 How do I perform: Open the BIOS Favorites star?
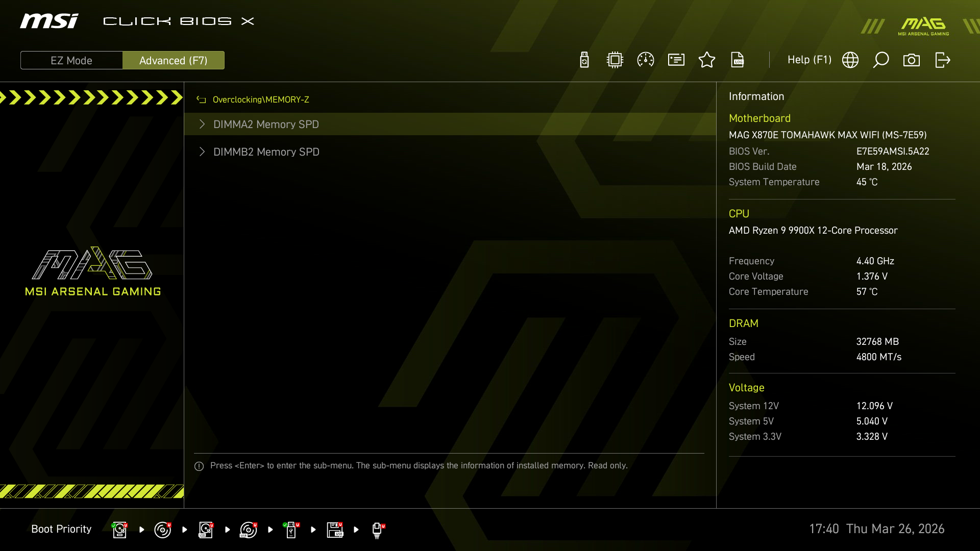(707, 60)
